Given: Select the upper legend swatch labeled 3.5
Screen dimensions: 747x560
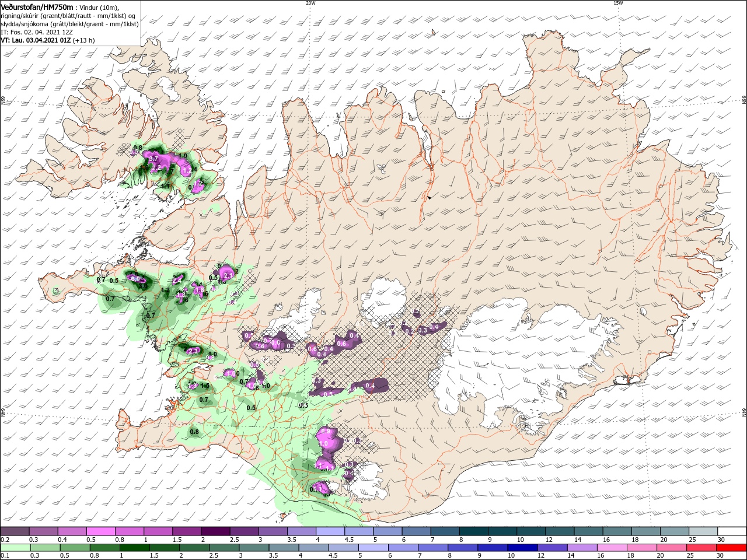Looking at the screenshot, I should point(301,531).
